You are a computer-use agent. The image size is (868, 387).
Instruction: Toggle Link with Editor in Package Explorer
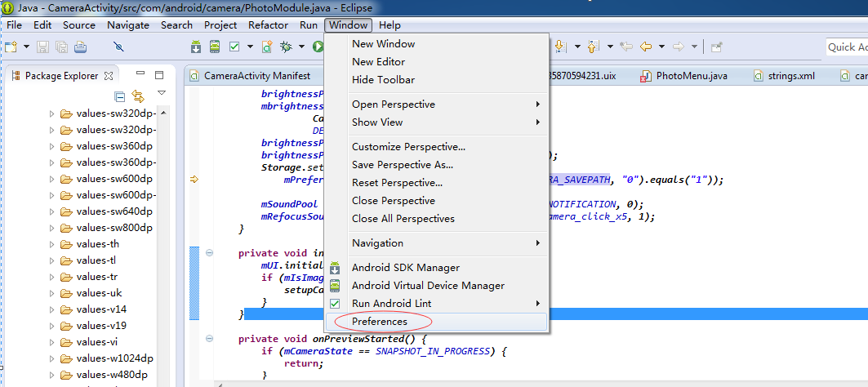(138, 96)
